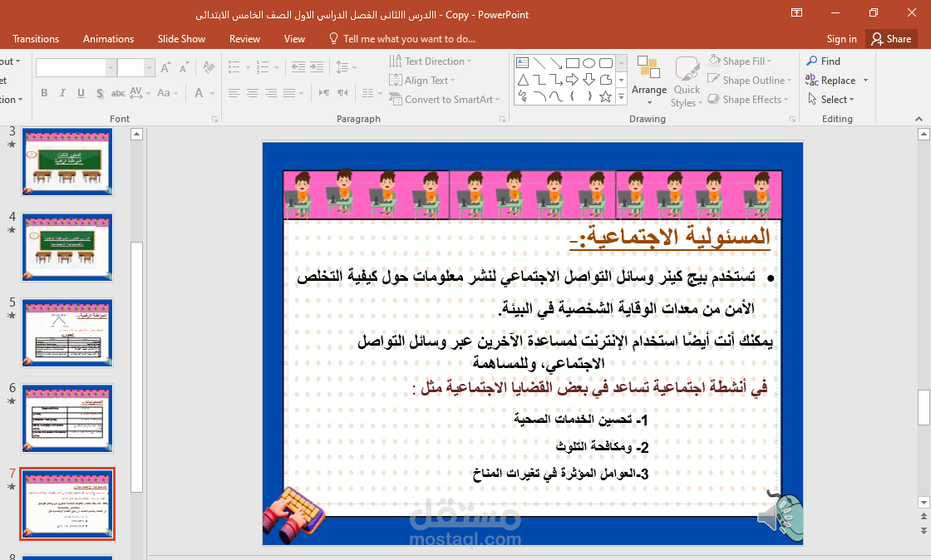The height and width of the screenshot is (560, 931).
Task: Open the font size dropdown
Action: 149,67
